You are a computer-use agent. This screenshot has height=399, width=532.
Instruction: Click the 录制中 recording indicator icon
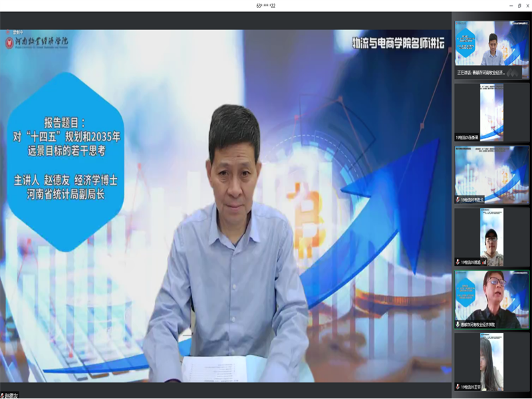[x=9, y=33]
